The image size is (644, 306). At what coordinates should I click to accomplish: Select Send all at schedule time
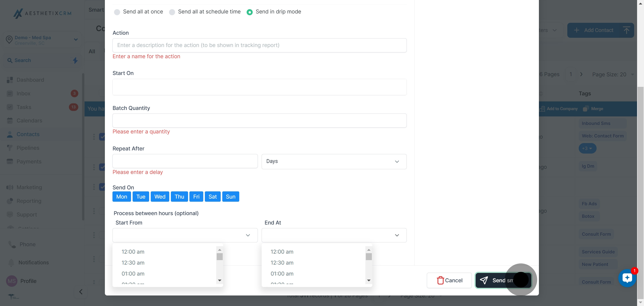[x=172, y=12]
